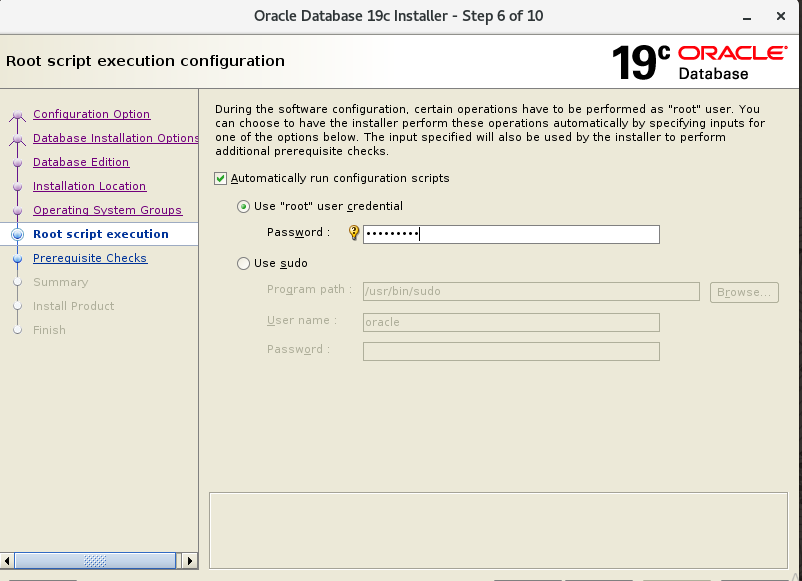Image resolution: width=802 pixels, height=581 pixels.
Task: Click the Root script execution configuration heading
Action: 145,61
